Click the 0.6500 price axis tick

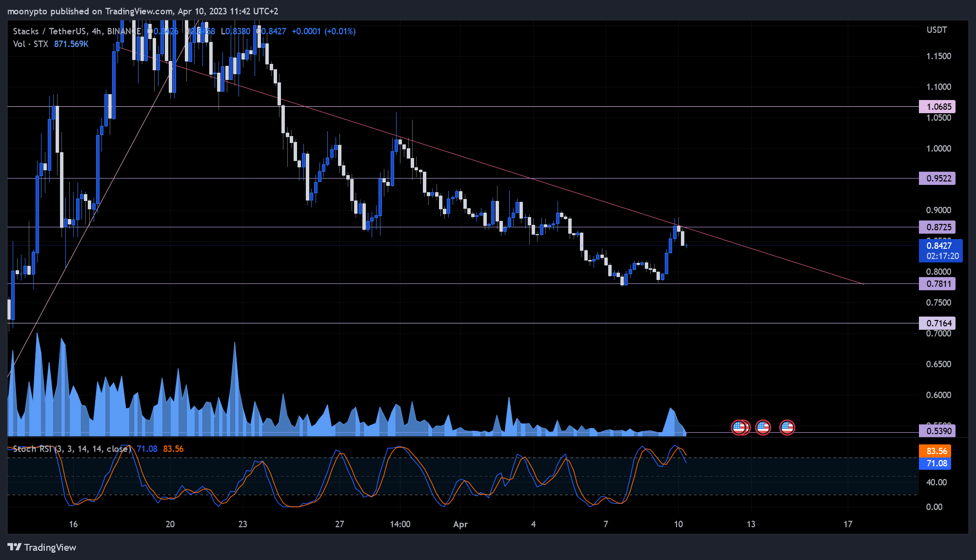[938, 364]
